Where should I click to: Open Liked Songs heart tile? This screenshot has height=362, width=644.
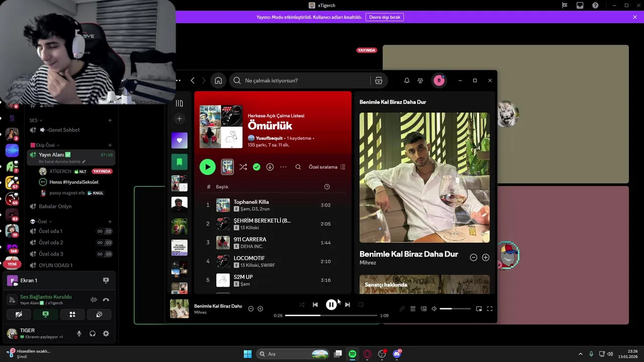coord(179,141)
